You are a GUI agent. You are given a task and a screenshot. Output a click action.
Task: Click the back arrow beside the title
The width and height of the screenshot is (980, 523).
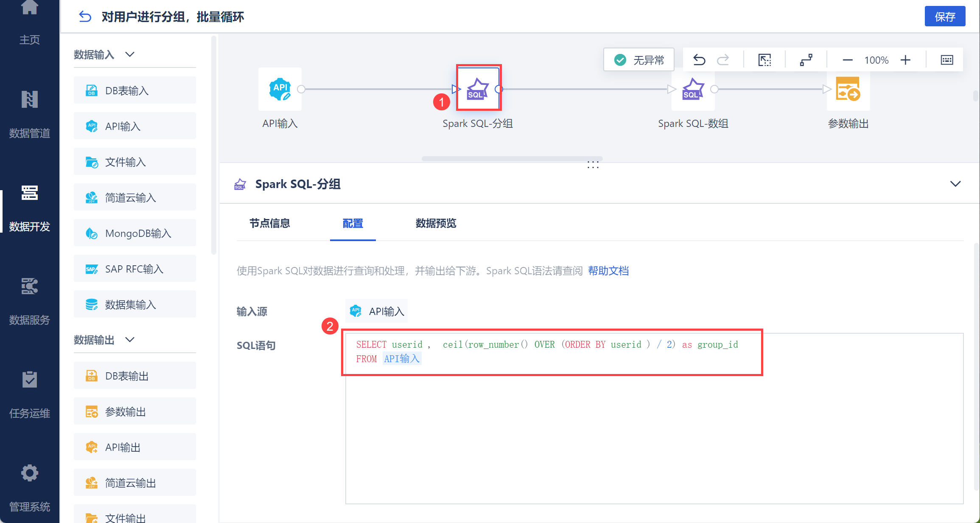(x=85, y=17)
